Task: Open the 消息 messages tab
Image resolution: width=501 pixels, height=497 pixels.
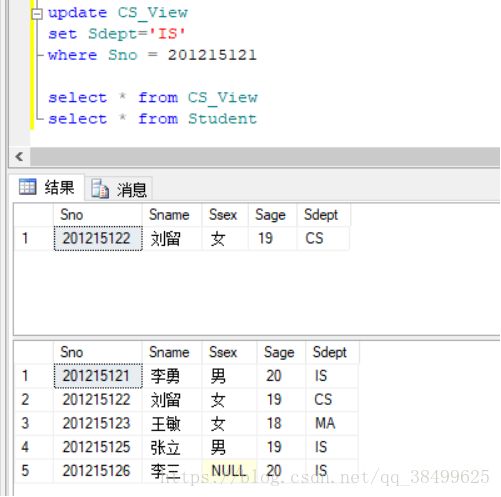Action: (119, 189)
